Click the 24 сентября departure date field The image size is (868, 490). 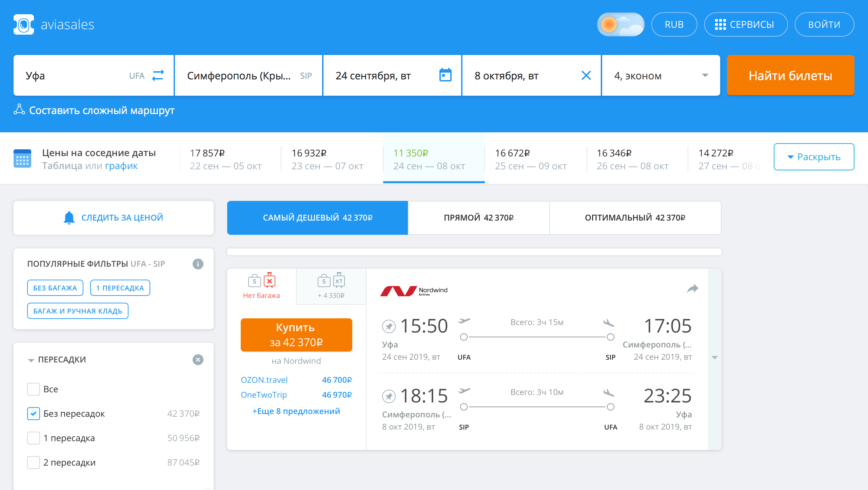point(392,75)
